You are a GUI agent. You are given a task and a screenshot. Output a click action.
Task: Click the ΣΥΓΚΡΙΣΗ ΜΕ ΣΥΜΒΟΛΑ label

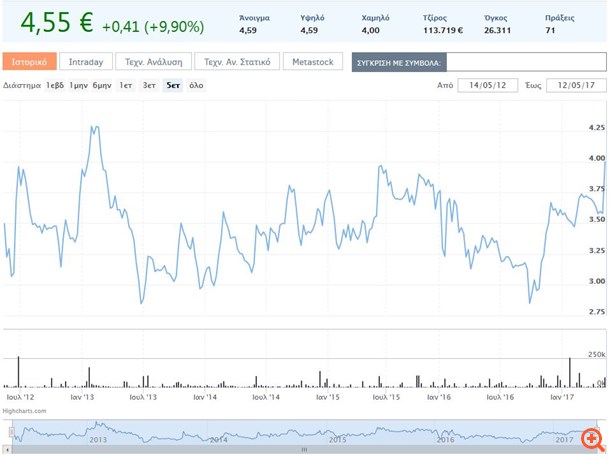pos(399,63)
